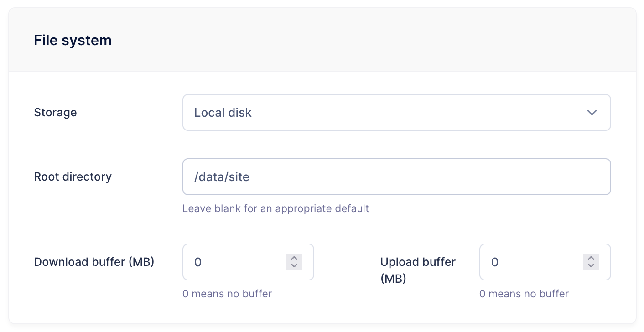Click 'Leave blank for an appropriate default' hint

[275, 208]
